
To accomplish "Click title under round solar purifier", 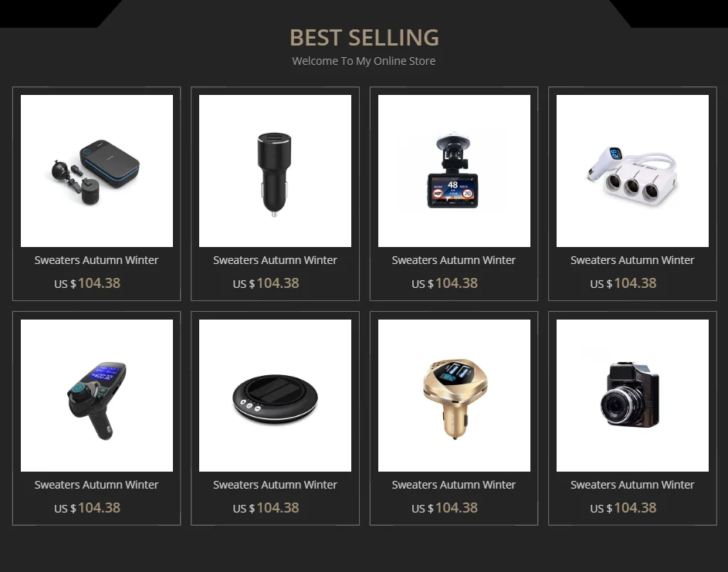I will [x=275, y=485].
